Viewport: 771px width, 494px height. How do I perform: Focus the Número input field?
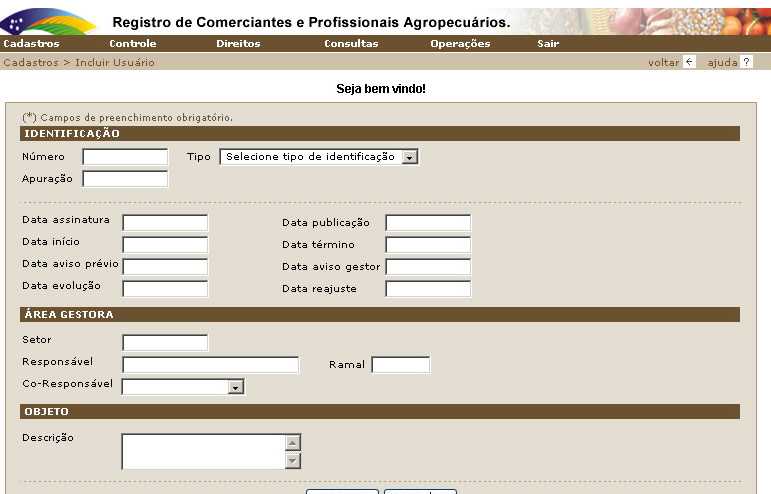[x=125, y=157]
